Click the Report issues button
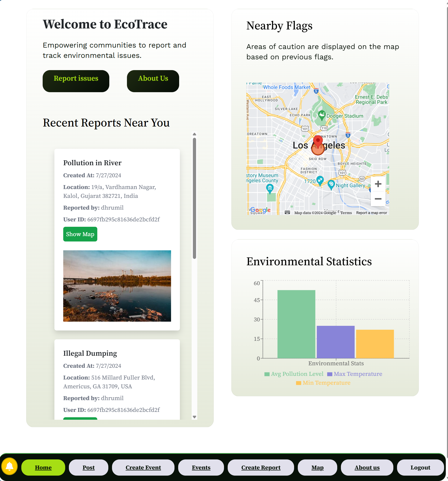 (x=76, y=81)
